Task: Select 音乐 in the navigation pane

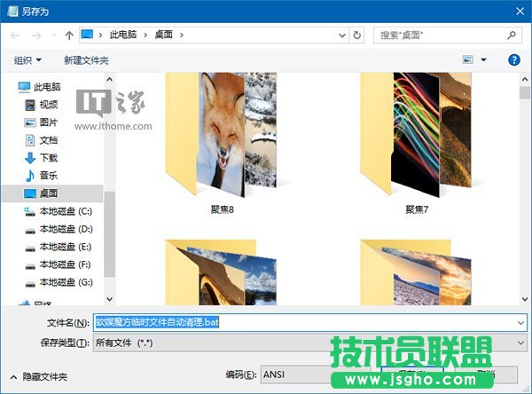Action: (x=48, y=175)
